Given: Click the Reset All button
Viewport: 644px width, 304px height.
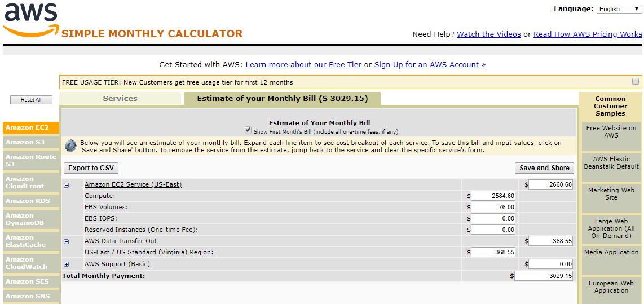Looking at the screenshot, I should [31, 100].
